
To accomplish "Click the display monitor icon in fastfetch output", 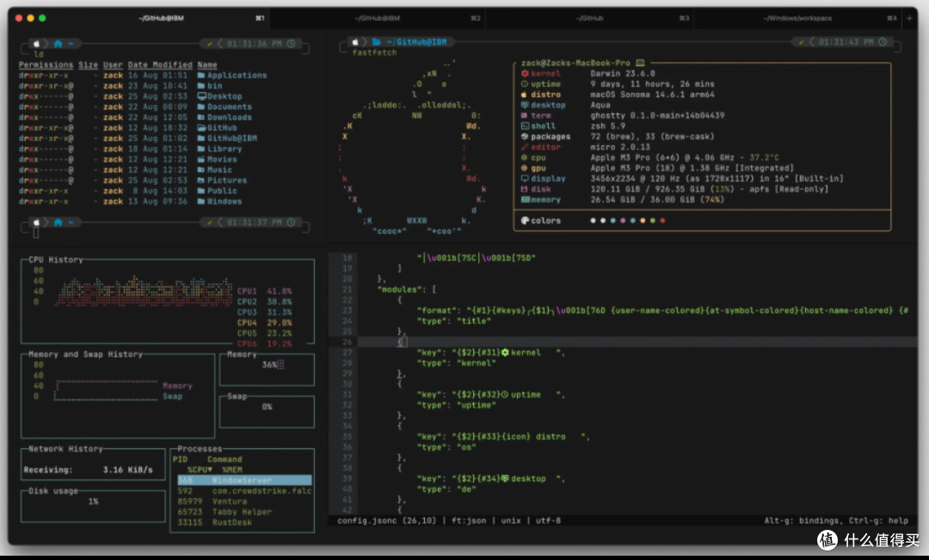I will coord(525,178).
